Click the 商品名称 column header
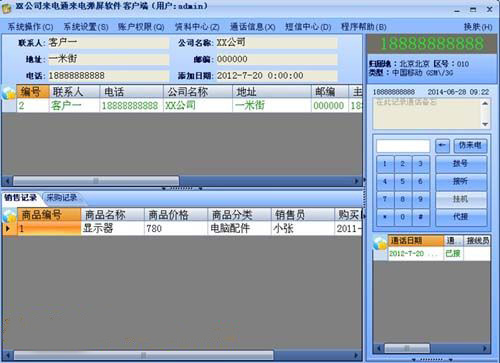500x363 pixels. tap(113, 215)
